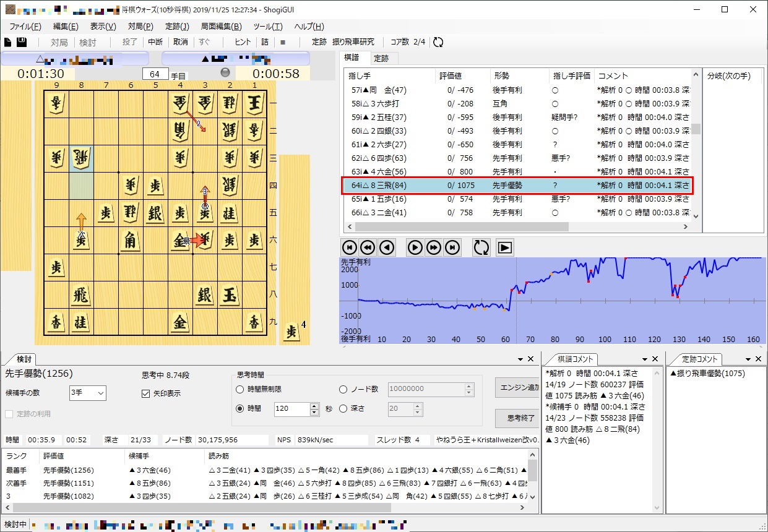
Task: Close the 定跡コメント panel
Action: tap(757, 359)
